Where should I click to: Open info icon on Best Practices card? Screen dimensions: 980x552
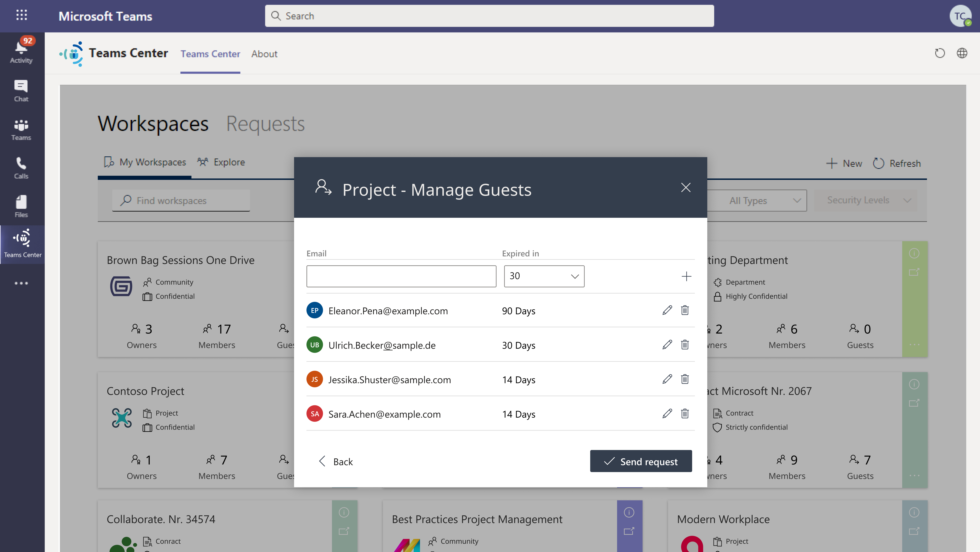(x=629, y=513)
